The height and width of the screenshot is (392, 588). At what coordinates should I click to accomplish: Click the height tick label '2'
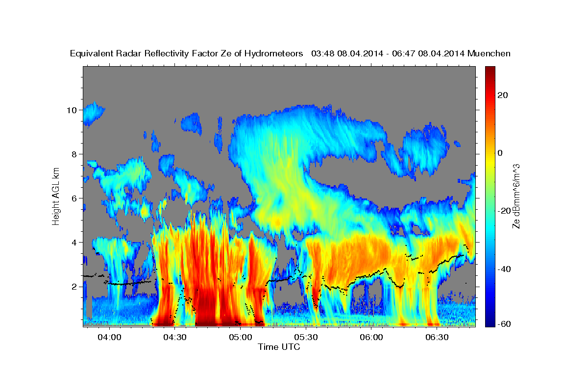tap(74, 287)
